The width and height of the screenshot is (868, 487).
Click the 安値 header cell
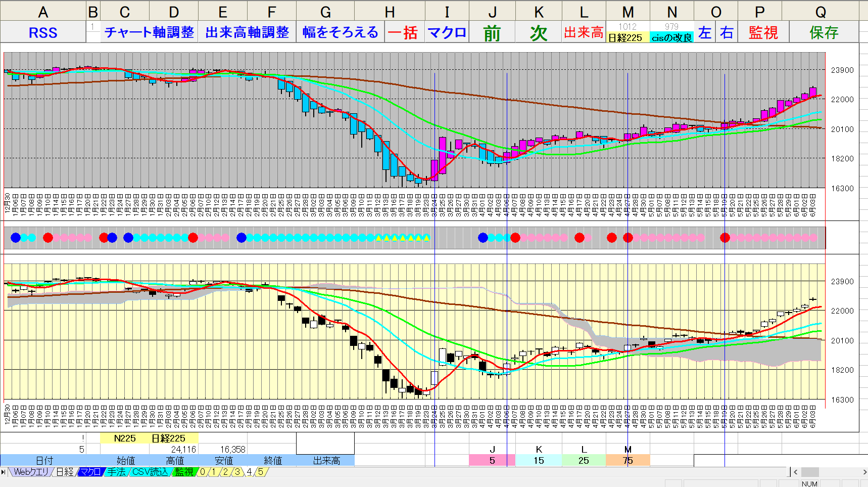pyautogui.click(x=223, y=460)
